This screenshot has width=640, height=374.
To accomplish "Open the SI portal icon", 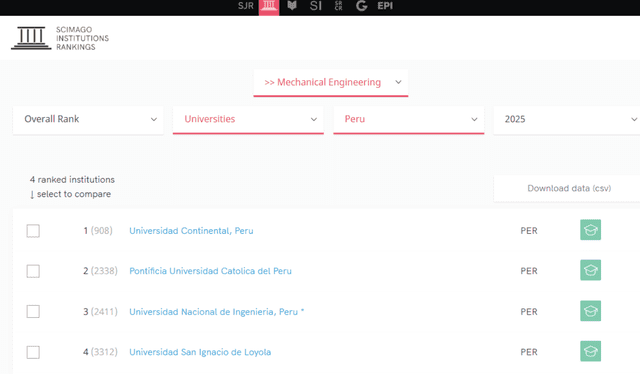I will [316, 6].
